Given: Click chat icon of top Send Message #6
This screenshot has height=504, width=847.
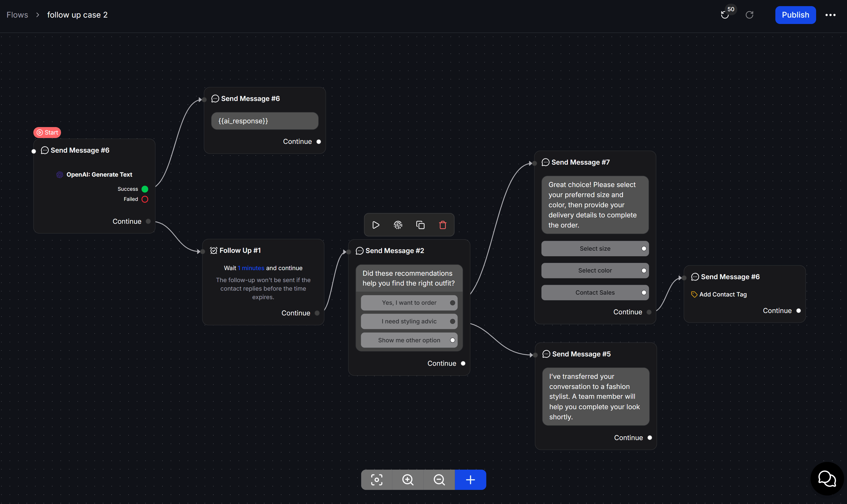Looking at the screenshot, I should [x=215, y=99].
